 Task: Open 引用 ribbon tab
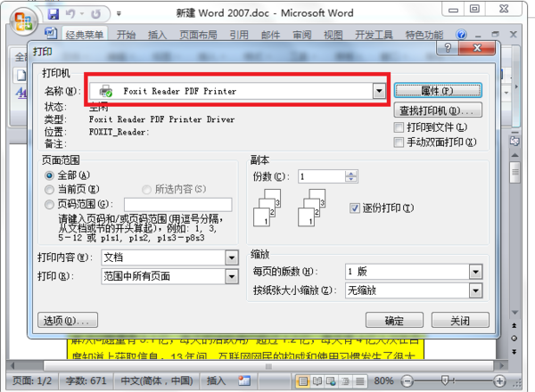239,35
